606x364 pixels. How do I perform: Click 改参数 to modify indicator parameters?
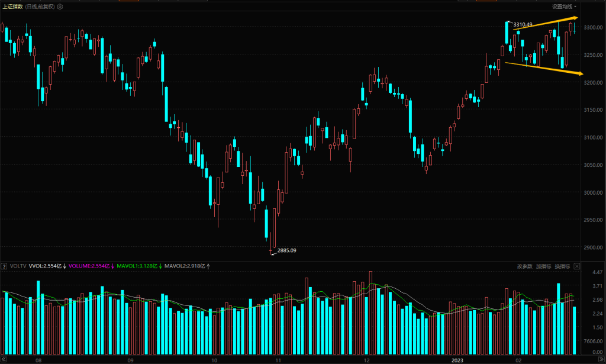[524, 266]
